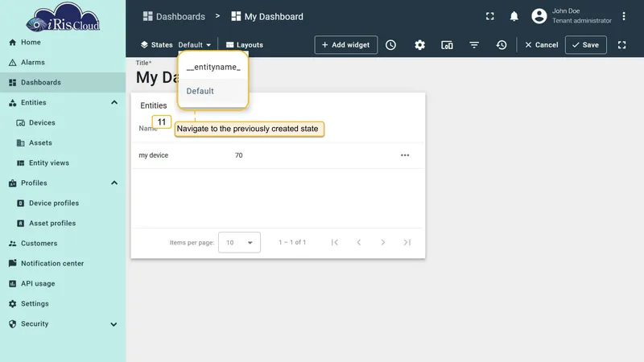The image size is (644, 362).
Task: Open dashboard settings gear
Action: click(419, 45)
